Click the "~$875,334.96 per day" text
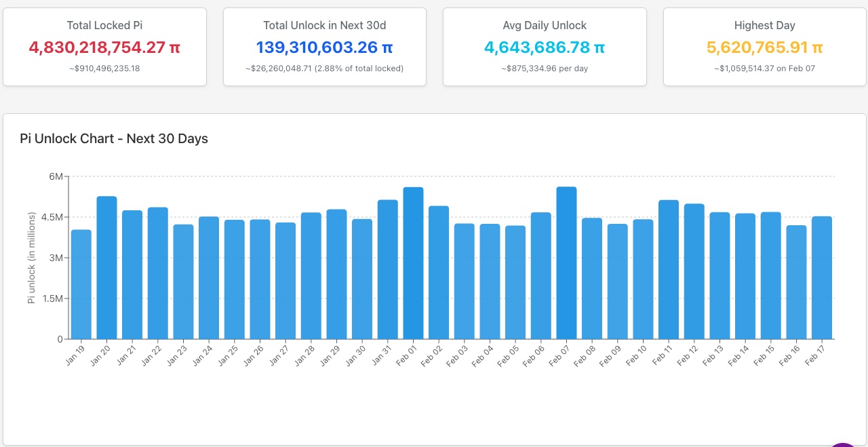 pos(545,69)
